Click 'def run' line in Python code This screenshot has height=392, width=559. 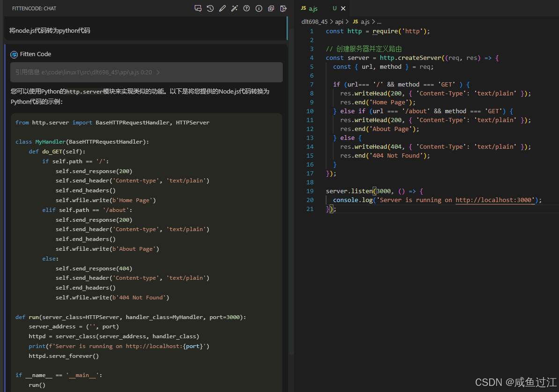tap(131, 317)
